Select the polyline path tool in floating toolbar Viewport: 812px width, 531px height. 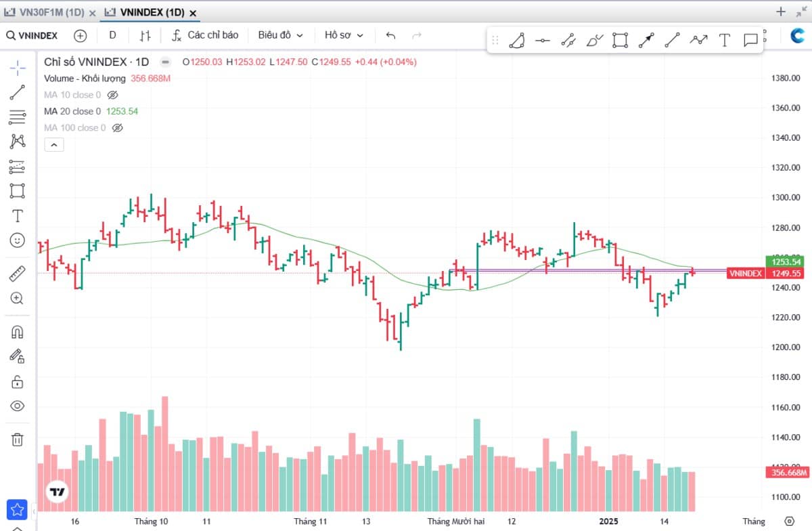(x=698, y=41)
